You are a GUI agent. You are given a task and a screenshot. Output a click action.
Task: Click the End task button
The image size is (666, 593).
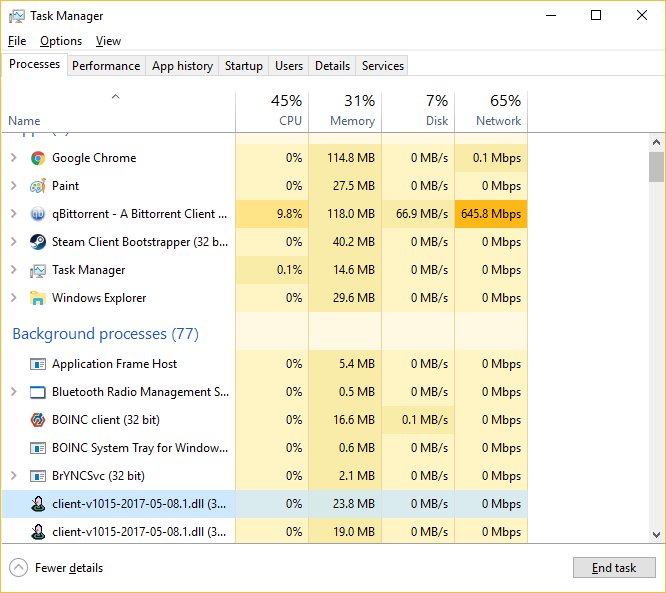coord(614,568)
